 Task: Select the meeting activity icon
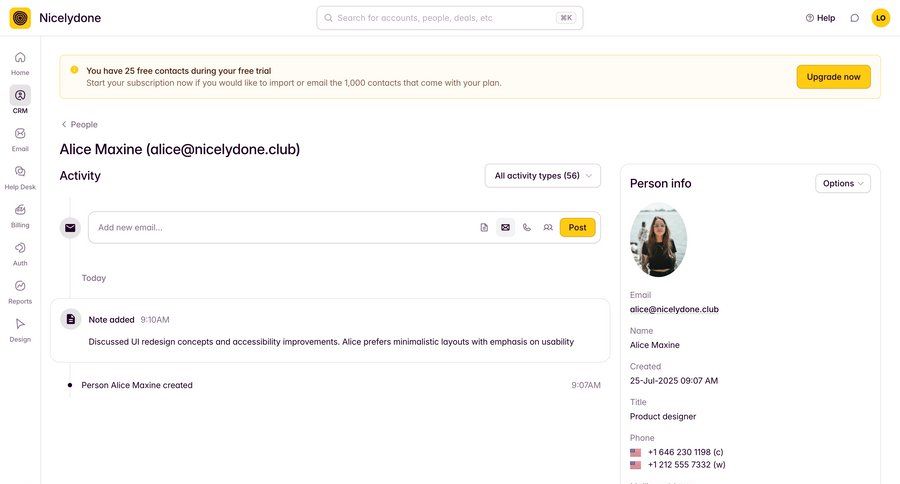pyautogui.click(x=548, y=228)
